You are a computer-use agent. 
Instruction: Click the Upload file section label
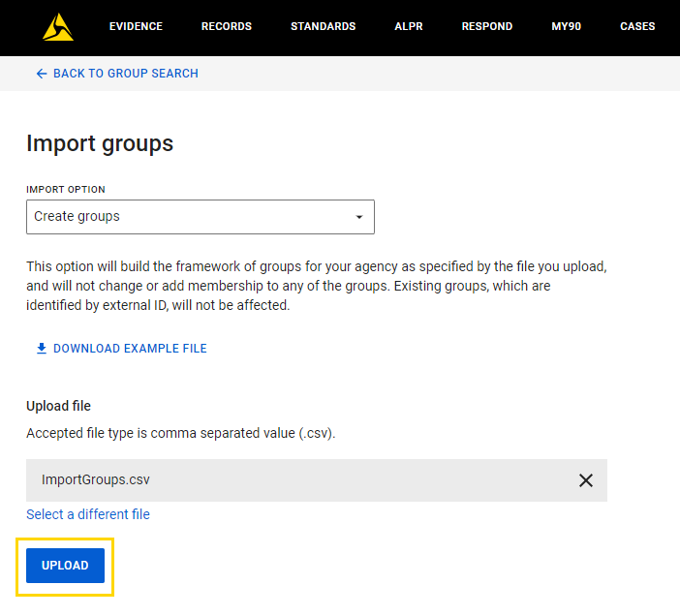coord(58,406)
